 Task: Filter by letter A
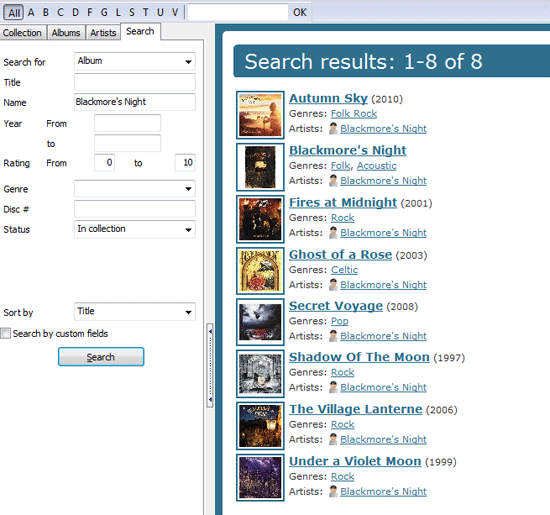31,13
